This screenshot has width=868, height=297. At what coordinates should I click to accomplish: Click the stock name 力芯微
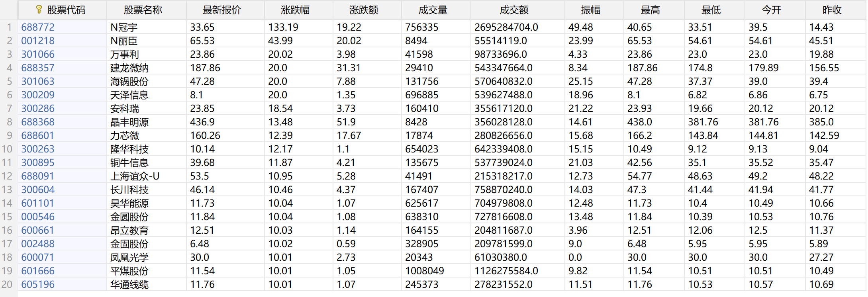(x=125, y=135)
